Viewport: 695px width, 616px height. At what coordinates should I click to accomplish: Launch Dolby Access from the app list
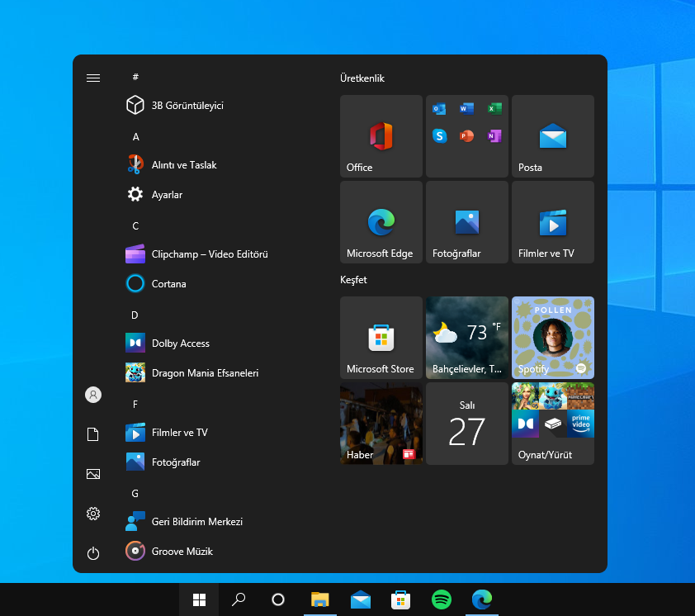click(x=180, y=344)
